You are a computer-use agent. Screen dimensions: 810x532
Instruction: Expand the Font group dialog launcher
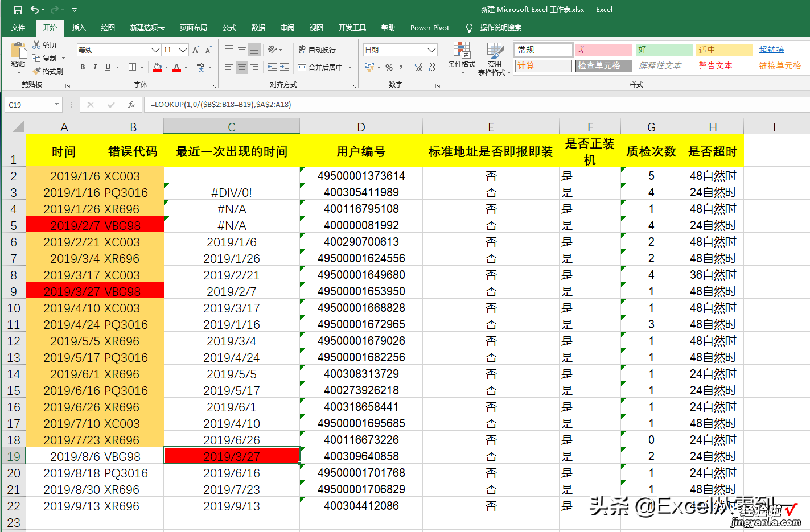tap(214, 86)
